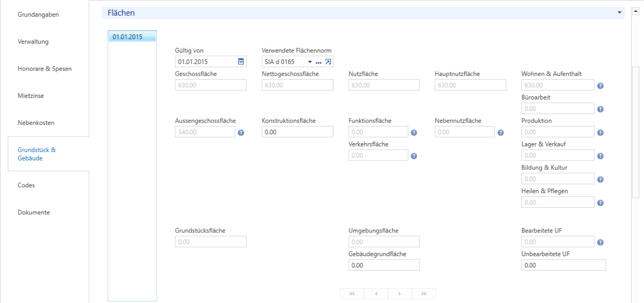
Task: Open the three-dots lookup next to Flächennorm
Action: 319,62
